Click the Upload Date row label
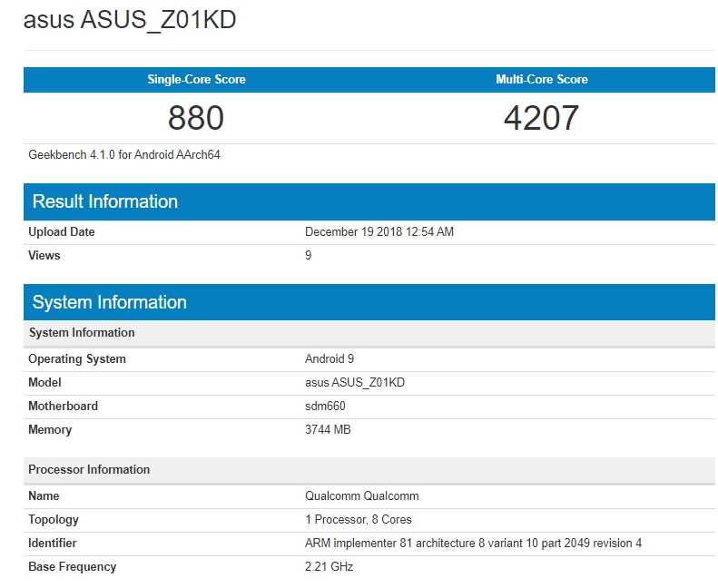 [x=62, y=232]
